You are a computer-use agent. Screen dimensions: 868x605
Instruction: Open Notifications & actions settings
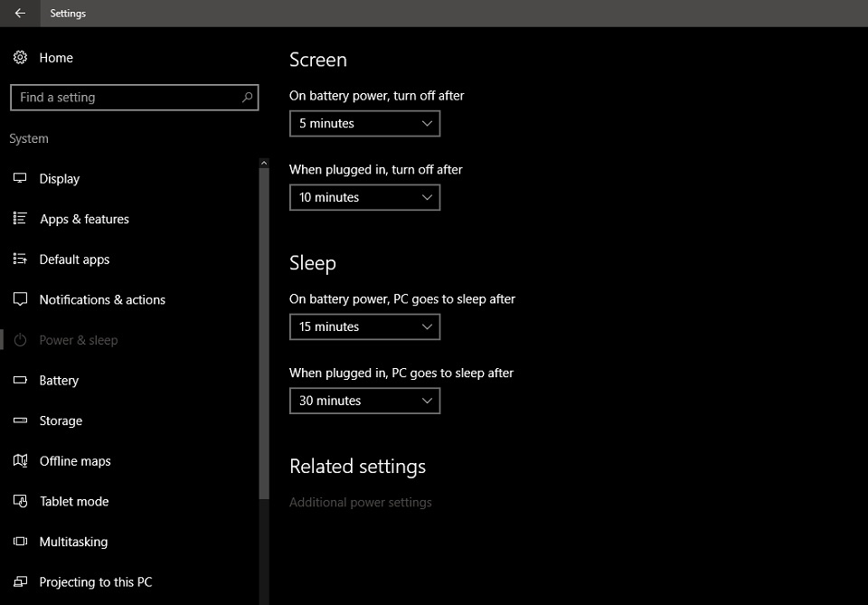click(x=102, y=299)
